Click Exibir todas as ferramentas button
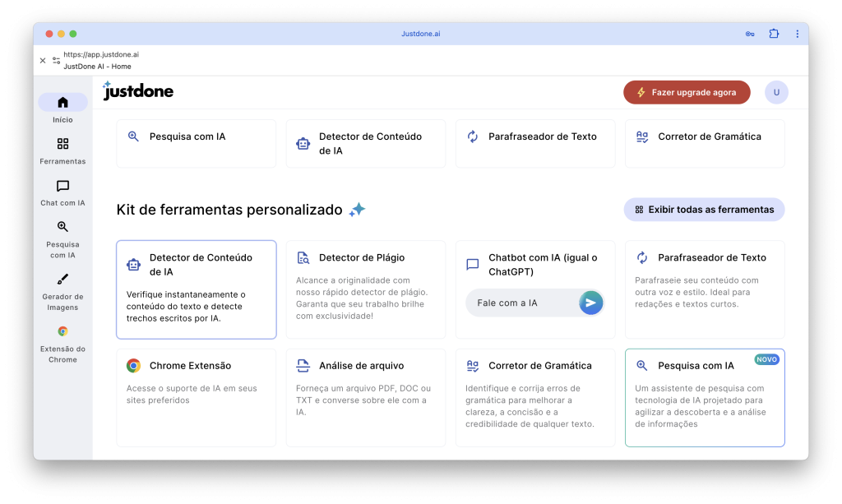 point(704,210)
